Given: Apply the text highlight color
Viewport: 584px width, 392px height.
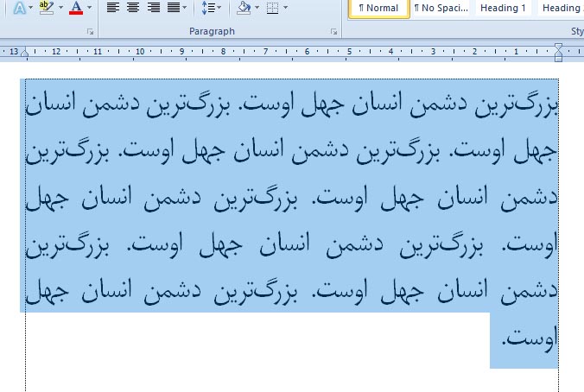Looking at the screenshot, I should click(46, 8).
